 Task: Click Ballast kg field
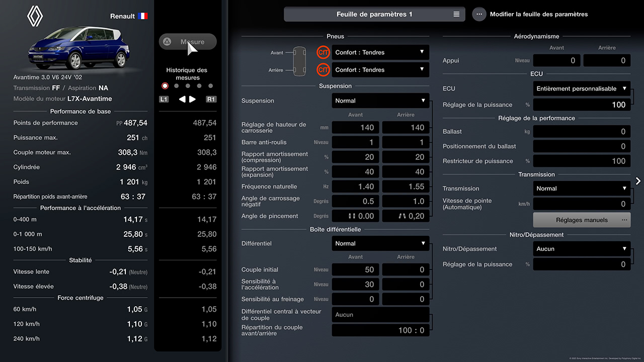(582, 132)
